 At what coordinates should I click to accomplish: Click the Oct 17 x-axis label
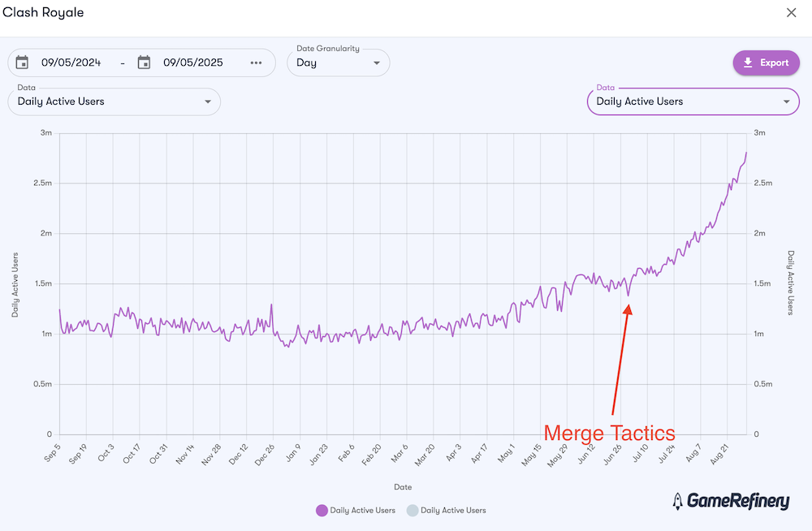132,453
